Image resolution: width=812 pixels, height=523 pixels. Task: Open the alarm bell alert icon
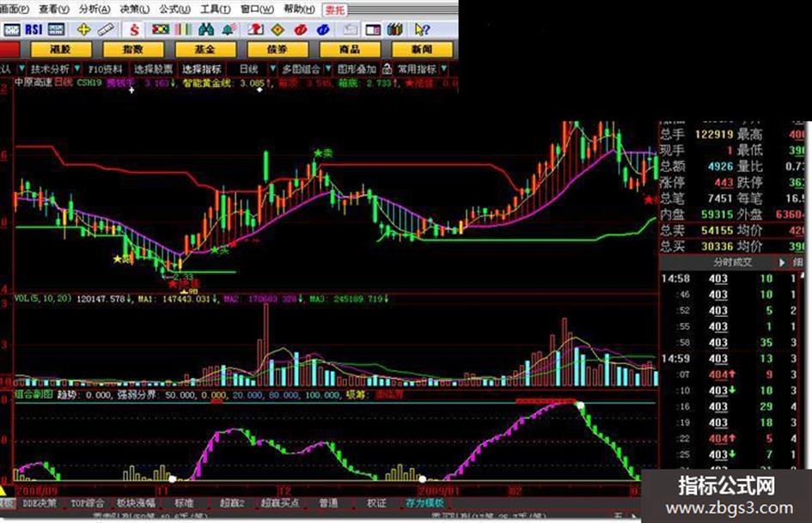229,29
